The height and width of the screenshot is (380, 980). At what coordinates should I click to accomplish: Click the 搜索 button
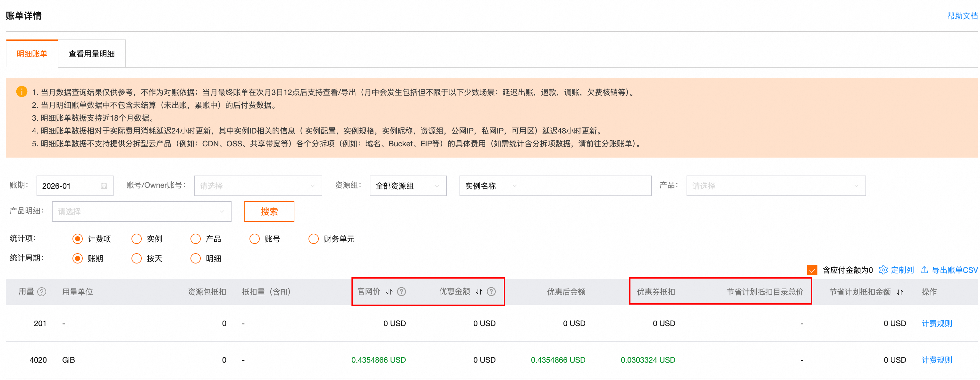click(269, 211)
